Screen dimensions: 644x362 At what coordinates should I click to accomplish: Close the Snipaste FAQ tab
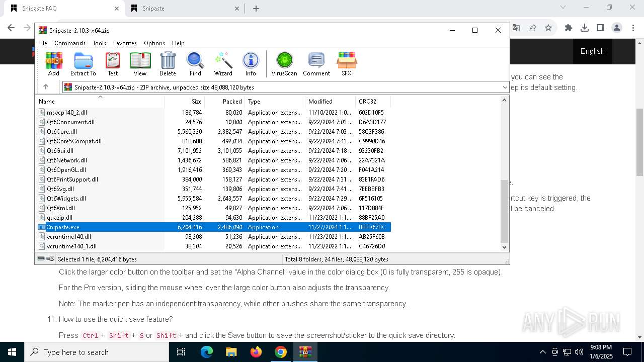(117, 9)
